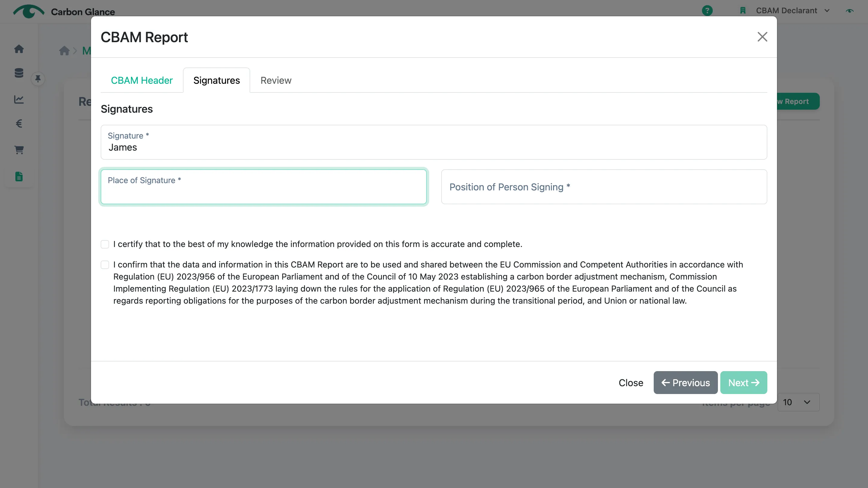
Task: Switch to the CBAM Header tab
Action: click(x=142, y=80)
